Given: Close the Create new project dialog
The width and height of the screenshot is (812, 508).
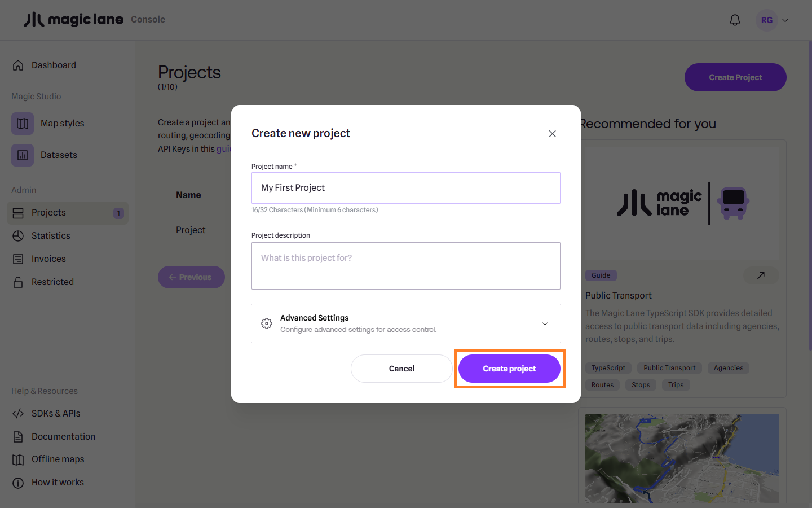Looking at the screenshot, I should (x=553, y=134).
